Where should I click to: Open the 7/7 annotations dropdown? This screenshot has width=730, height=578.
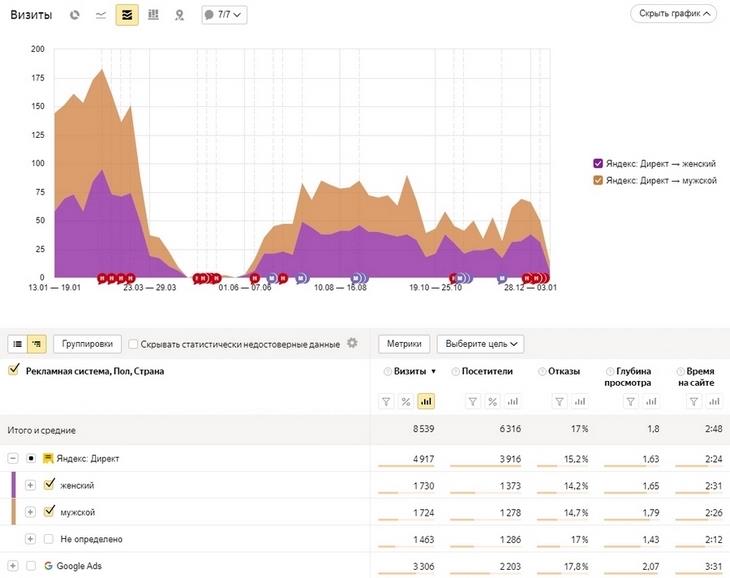pyautogui.click(x=223, y=15)
